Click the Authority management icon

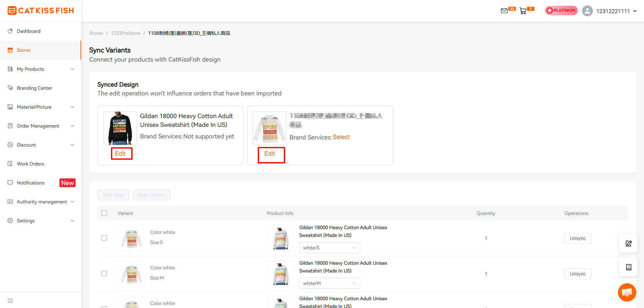click(x=10, y=202)
